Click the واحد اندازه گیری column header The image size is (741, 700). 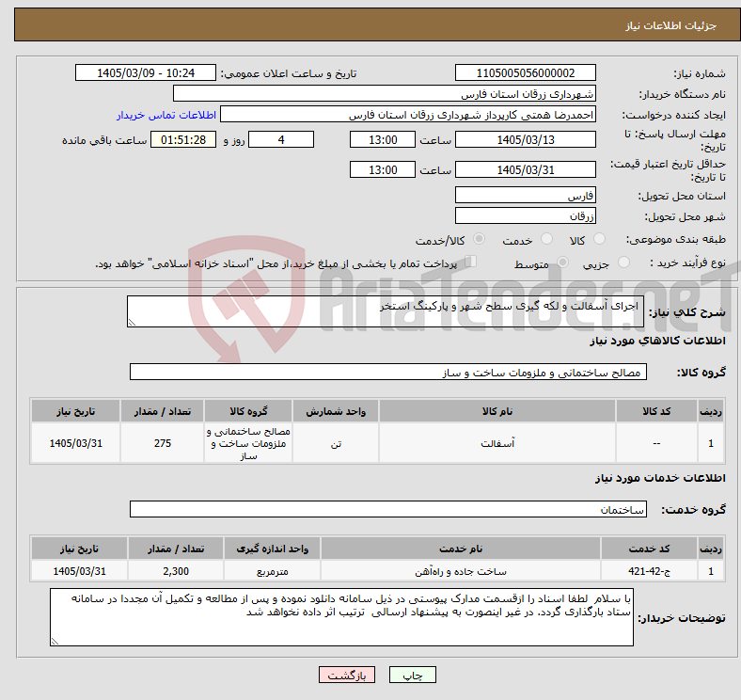coord(272,549)
